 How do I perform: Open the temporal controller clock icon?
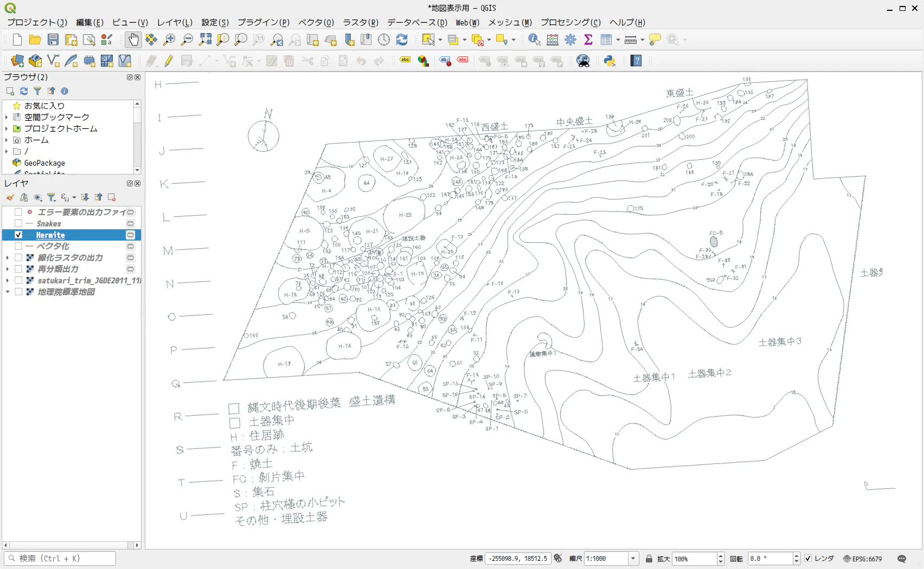pos(384,40)
